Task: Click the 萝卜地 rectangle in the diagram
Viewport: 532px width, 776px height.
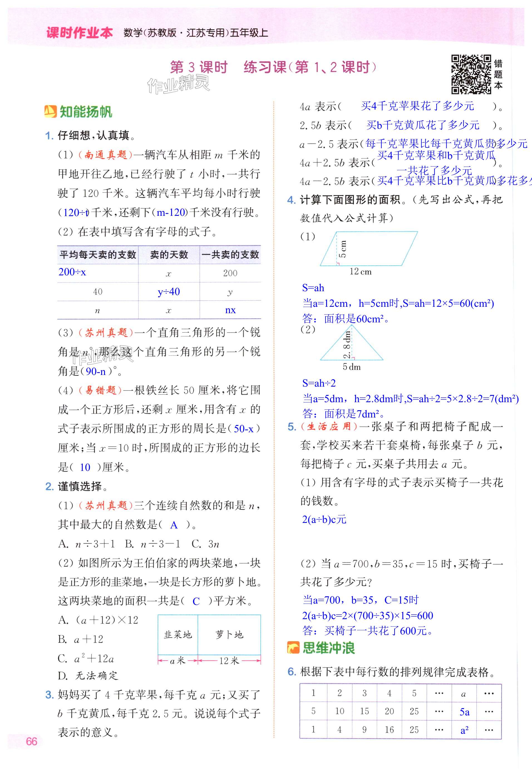Action: pyautogui.click(x=229, y=635)
